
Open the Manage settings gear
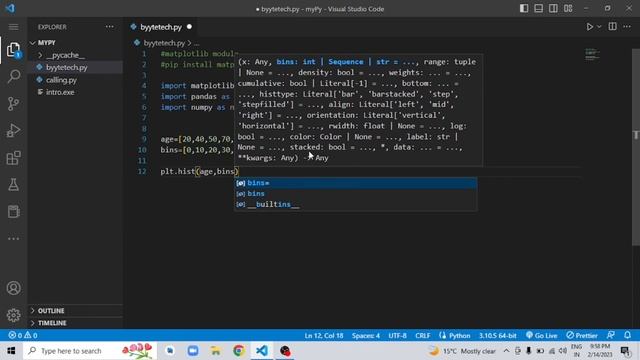(13, 315)
